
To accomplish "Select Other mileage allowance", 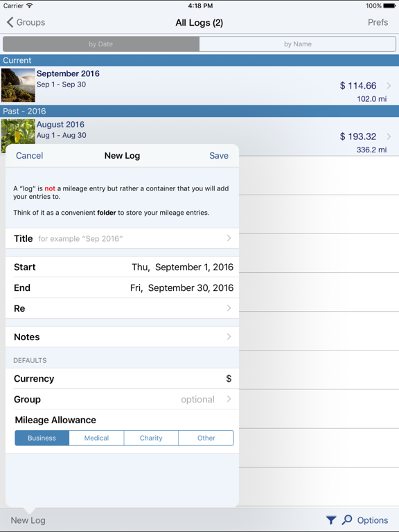I will click(206, 438).
